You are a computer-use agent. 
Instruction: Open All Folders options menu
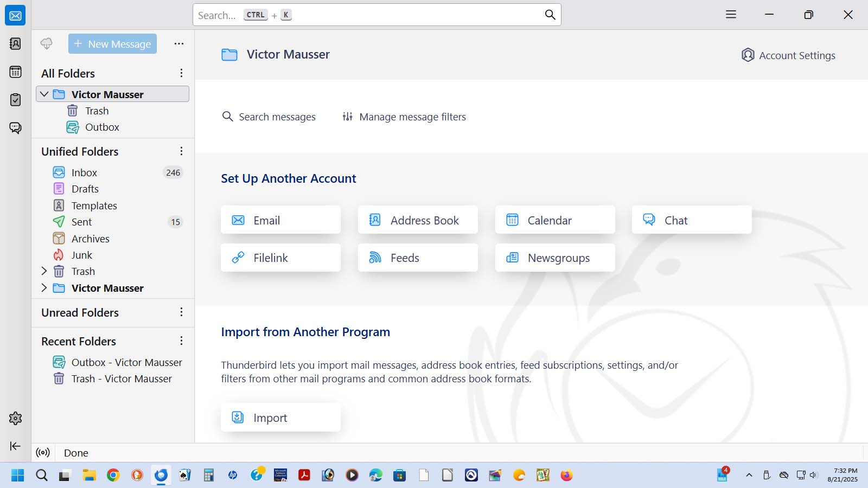[x=181, y=73]
